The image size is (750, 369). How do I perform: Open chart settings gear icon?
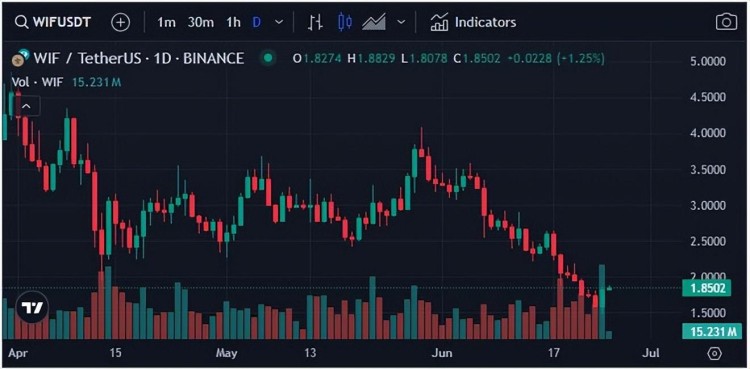[x=714, y=354]
